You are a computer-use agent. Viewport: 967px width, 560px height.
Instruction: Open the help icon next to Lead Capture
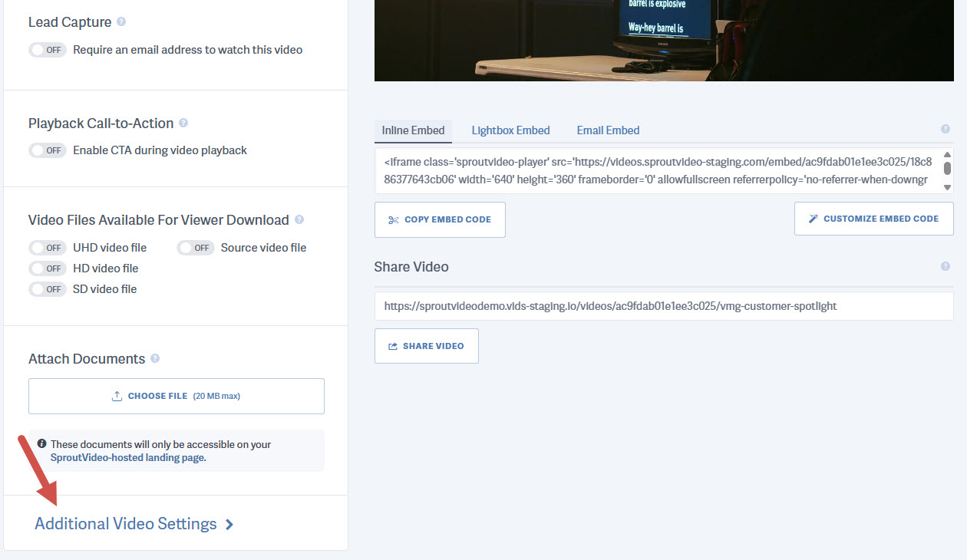pyautogui.click(x=120, y=21)
